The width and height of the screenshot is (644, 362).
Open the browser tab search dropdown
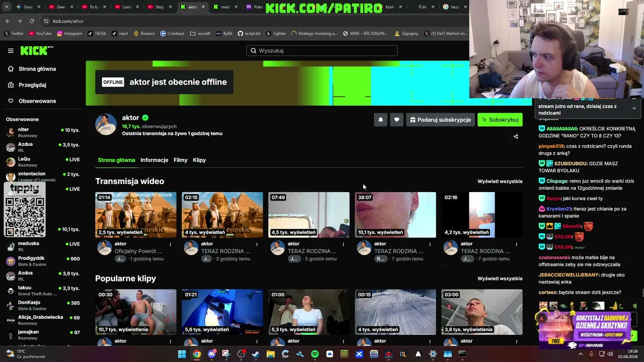(x=7, y=7)
